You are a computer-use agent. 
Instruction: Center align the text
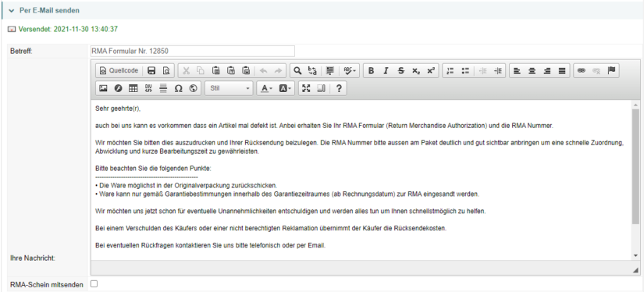(532, 70)
